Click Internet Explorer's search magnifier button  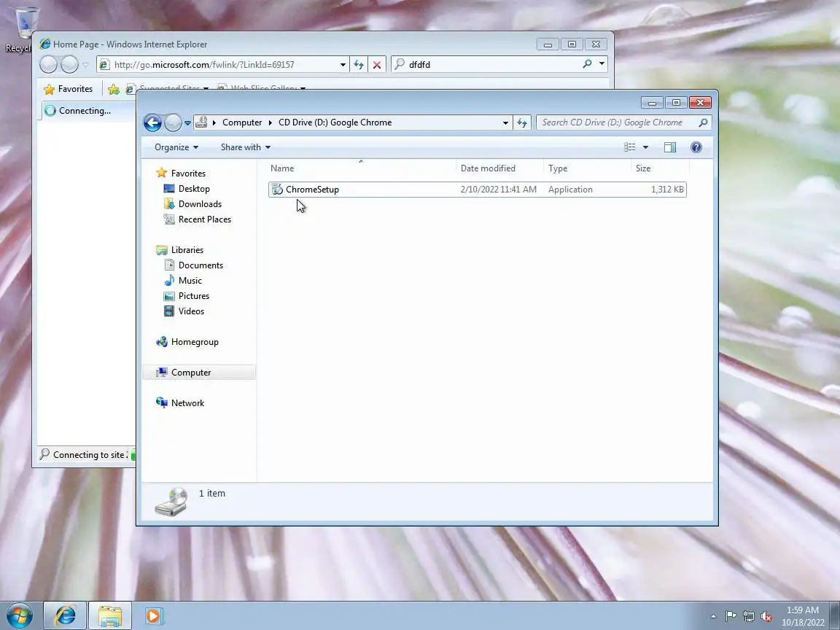pos(587,64)
